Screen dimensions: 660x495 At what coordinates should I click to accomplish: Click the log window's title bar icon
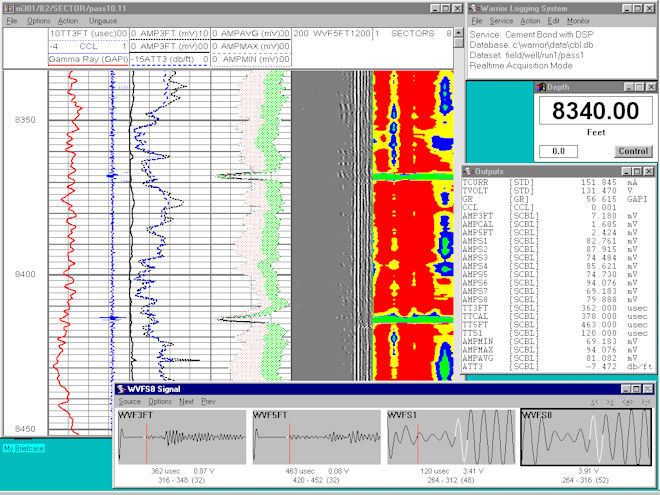click(7, 8)
